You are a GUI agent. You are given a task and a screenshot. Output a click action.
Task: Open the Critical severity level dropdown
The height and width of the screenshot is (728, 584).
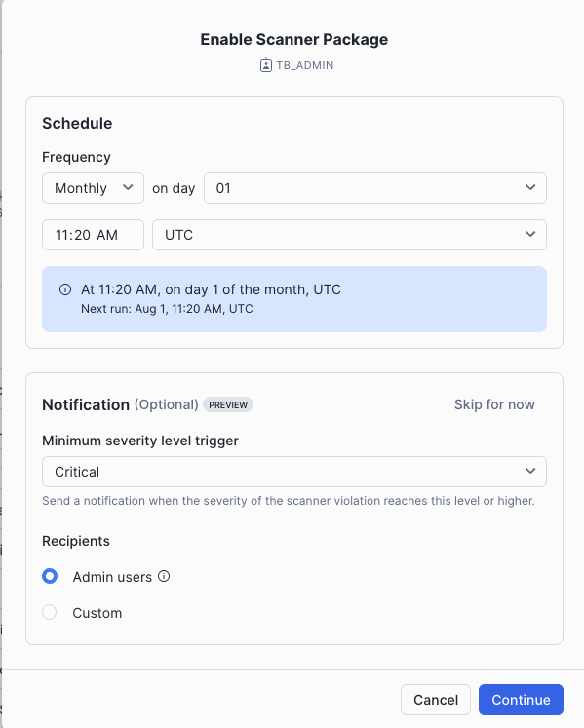coord(294,472)
